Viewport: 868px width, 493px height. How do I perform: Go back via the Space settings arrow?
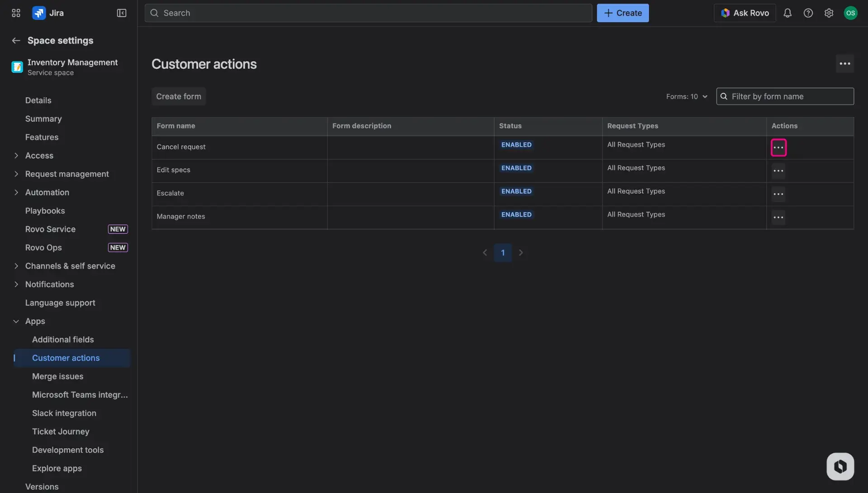(16, 40)
